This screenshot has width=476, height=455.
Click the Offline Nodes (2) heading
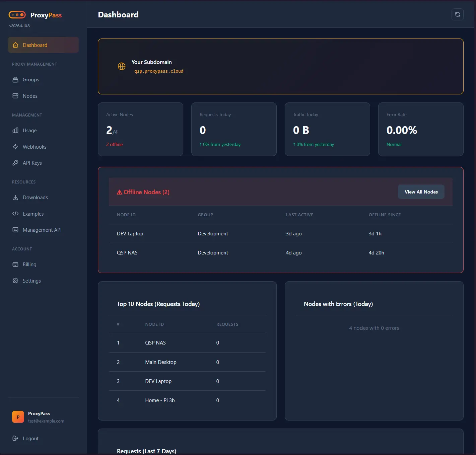pos(146,192)
